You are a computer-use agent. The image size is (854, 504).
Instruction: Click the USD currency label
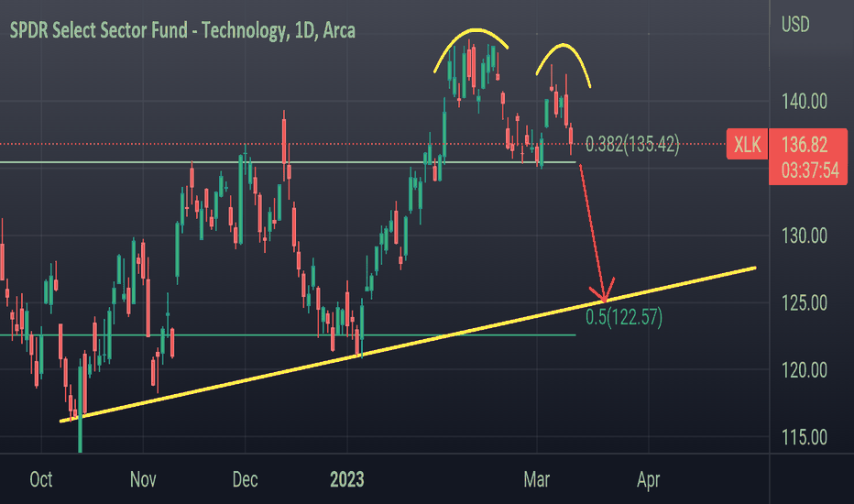tap(795, 25)
